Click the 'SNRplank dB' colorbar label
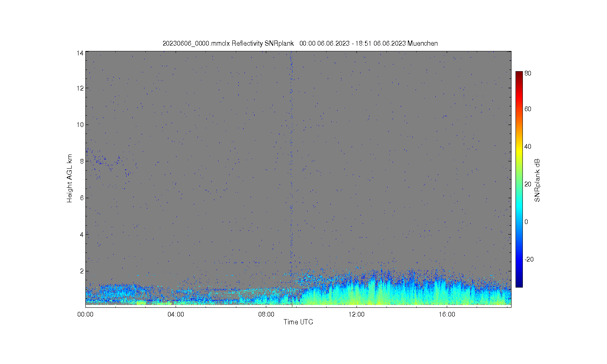This screenshot has width=607, height=364. (537, 180)
